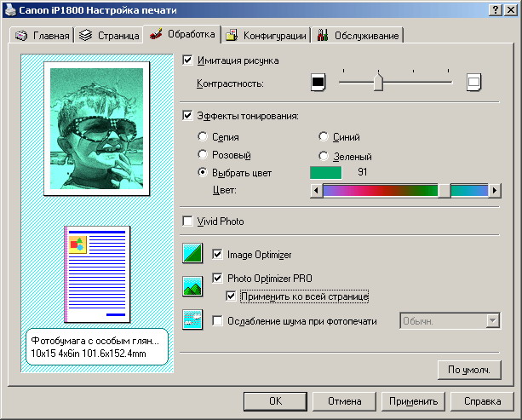
Task: Click the Image Optimizer icon
Action: pyautogui.click(x=193, y=254)
